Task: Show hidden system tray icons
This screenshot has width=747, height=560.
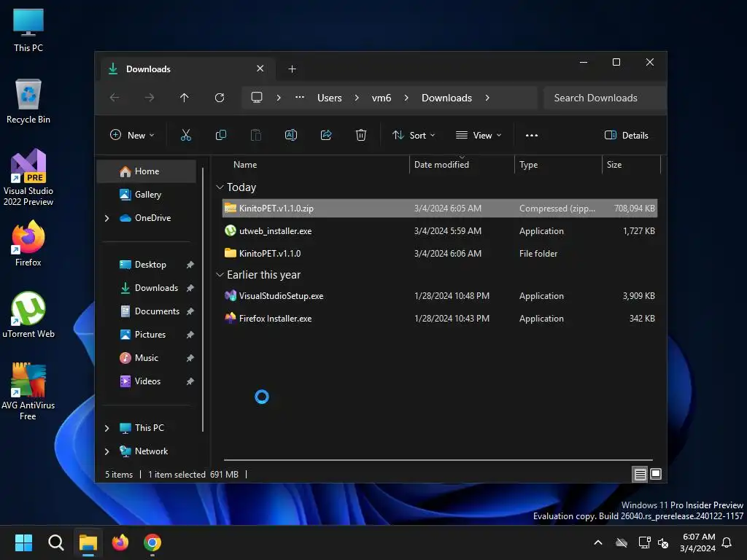Action: click(598, 542)
